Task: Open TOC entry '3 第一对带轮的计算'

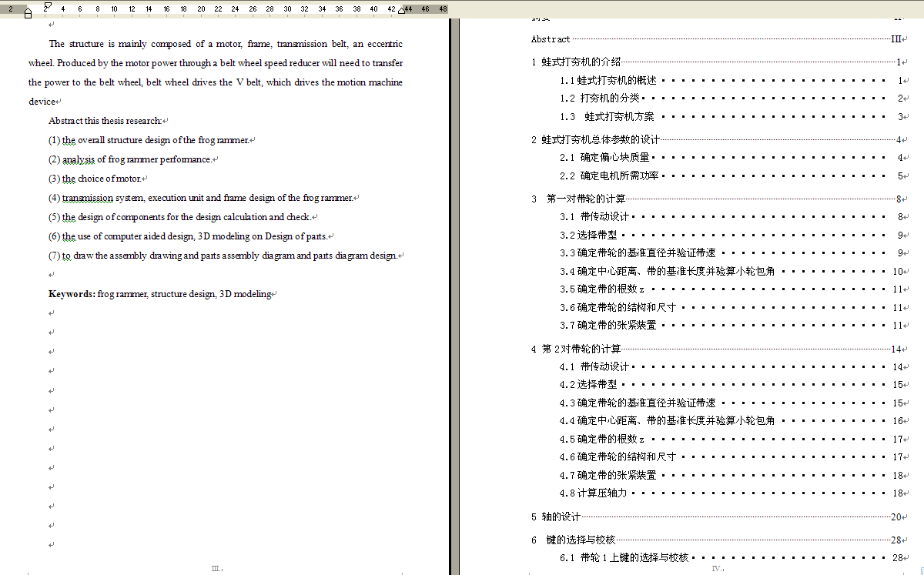Action: point(718,199)
